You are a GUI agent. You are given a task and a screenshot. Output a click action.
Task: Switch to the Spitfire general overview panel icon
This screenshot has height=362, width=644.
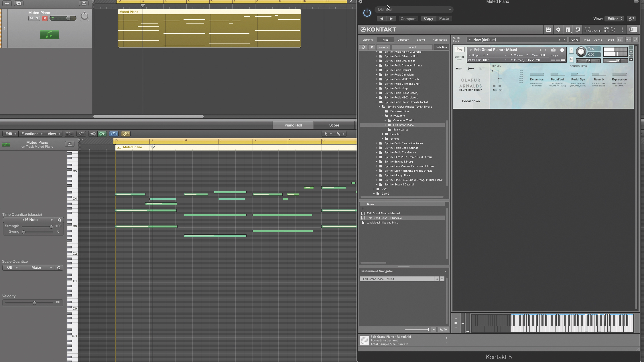458,69
